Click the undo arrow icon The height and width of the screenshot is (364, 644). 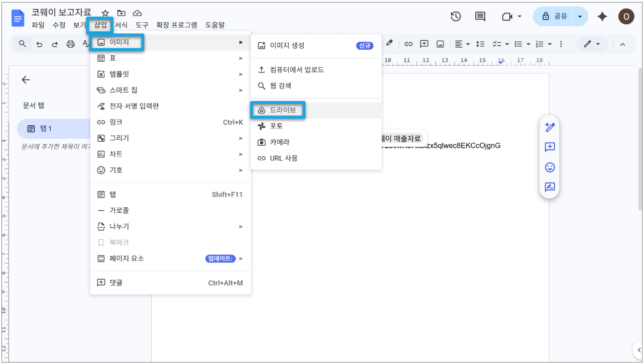point(39,44)
